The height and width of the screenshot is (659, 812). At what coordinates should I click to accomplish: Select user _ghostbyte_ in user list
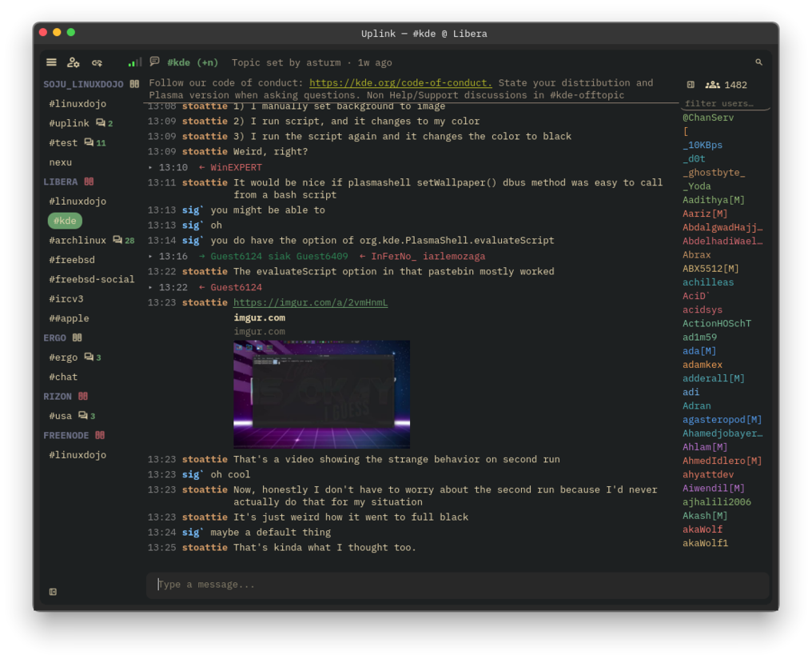tap(714, 173)
